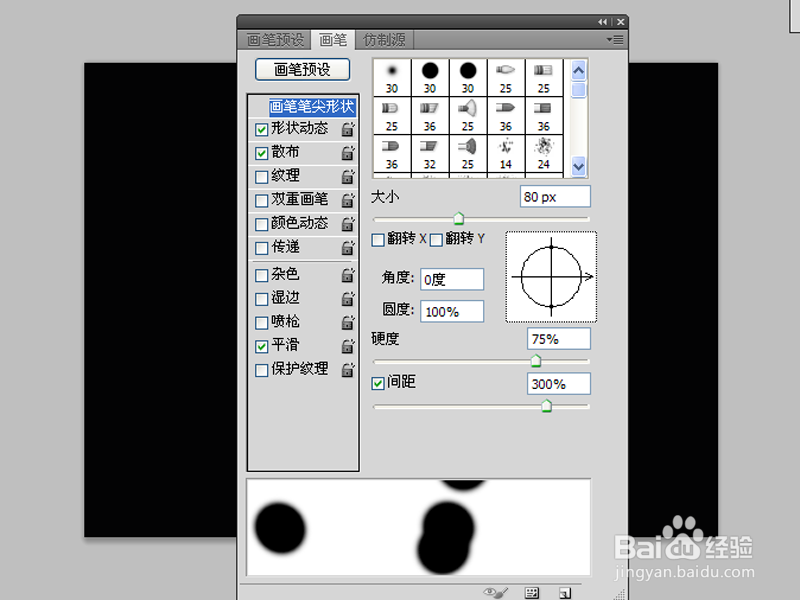Screen dimensions: 800x600
Task: Create new brush icon at panel bottom
Action: tap(565, 592)
